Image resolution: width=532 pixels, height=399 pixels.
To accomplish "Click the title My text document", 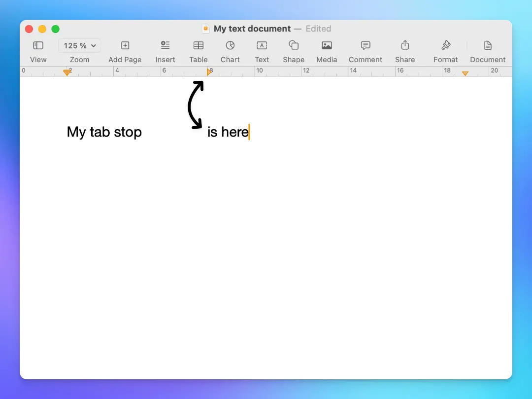I will [252, 29].
